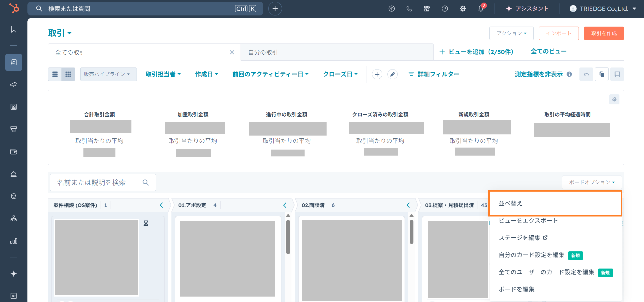
Task: Switch to board grid view layout
Action: pyautogui.click(x=68, y=74)
